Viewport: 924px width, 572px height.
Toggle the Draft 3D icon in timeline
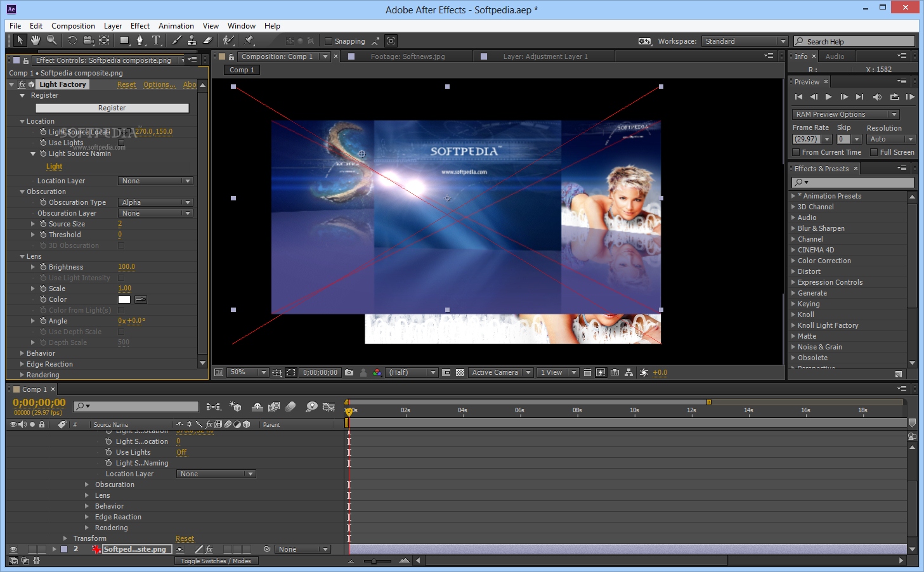[x=235, y=406]
